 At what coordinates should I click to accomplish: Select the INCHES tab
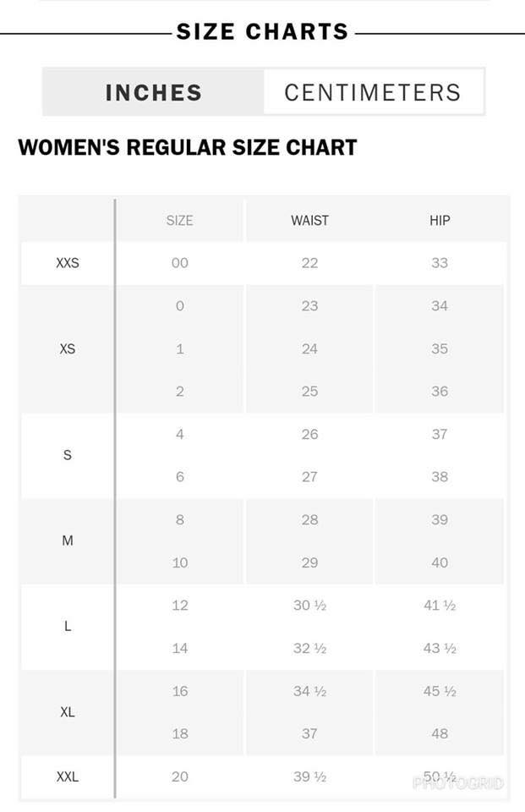(153, 92)
